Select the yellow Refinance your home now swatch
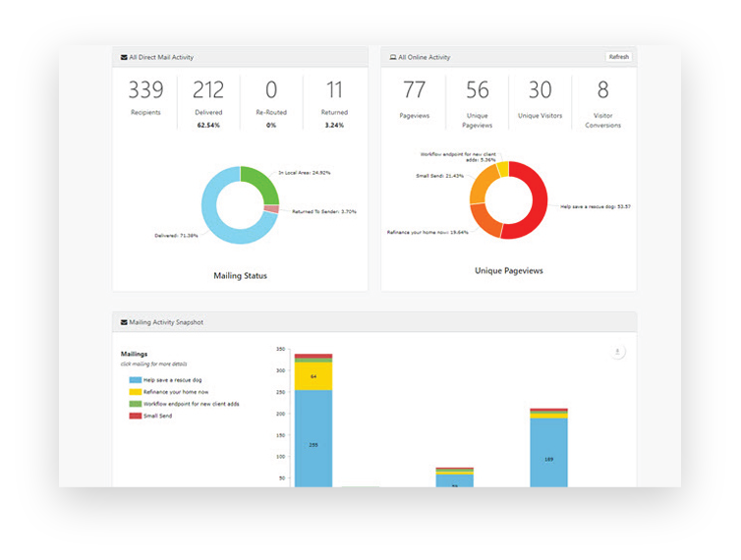The width and height of the screenshot is (741, 560). 136,392
